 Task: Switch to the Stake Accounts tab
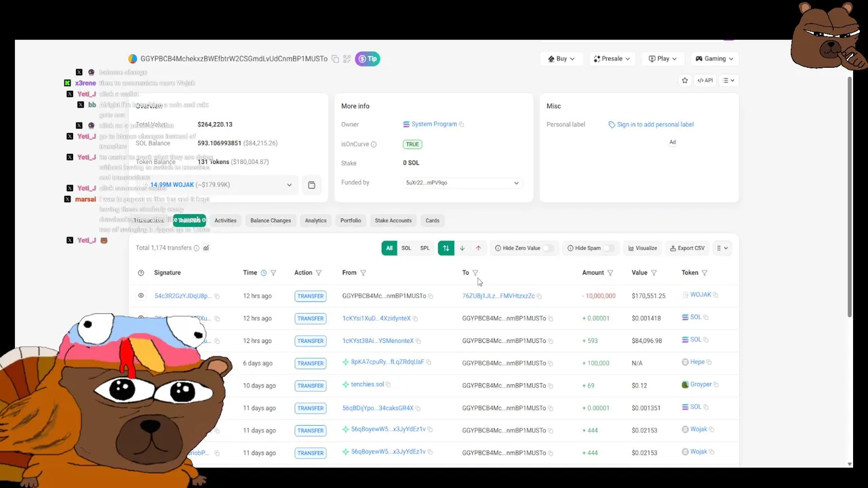click(393, 220)
